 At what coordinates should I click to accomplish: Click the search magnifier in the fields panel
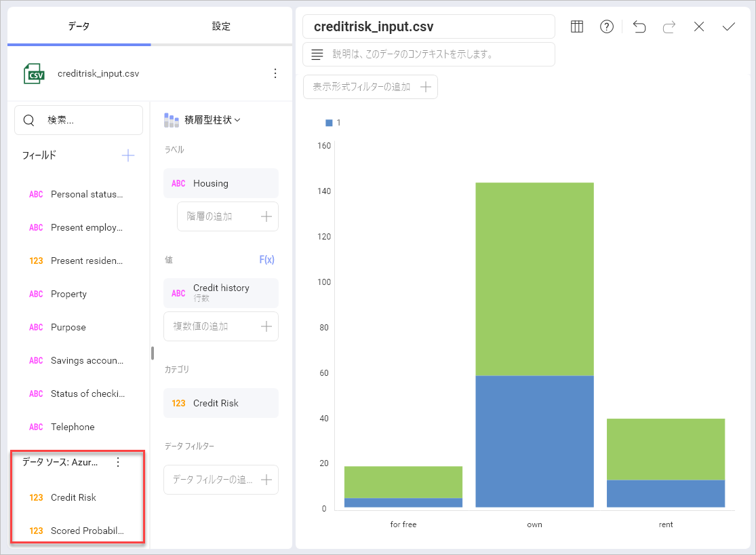(x=28, y=119)
